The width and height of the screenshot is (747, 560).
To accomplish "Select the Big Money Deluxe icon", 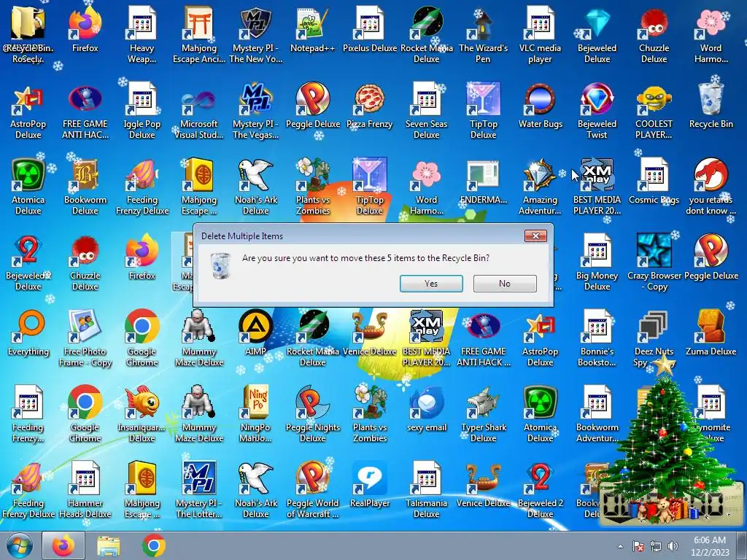I will click(x=597, y=262).
